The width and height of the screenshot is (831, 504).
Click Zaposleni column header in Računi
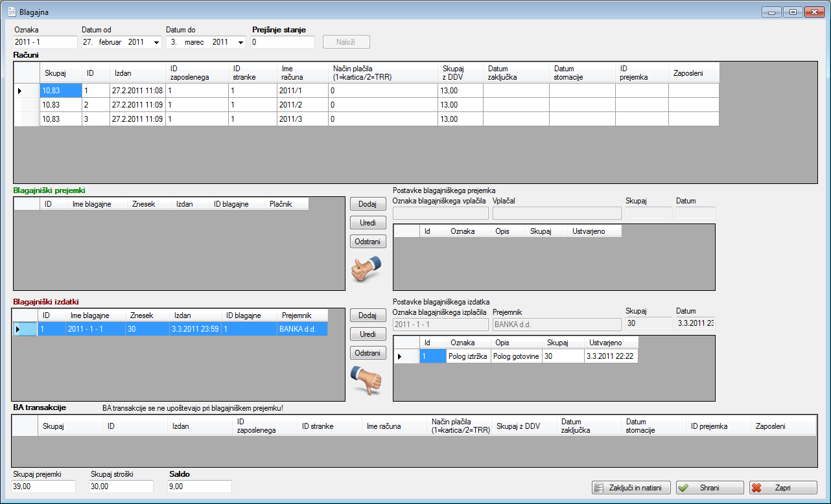[694, 73]
